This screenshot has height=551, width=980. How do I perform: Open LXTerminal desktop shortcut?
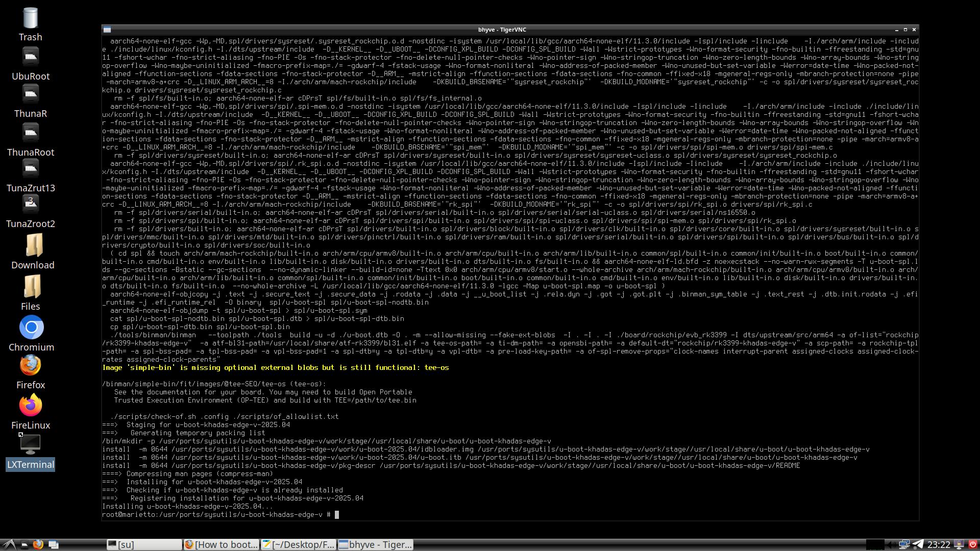(30, 445)
